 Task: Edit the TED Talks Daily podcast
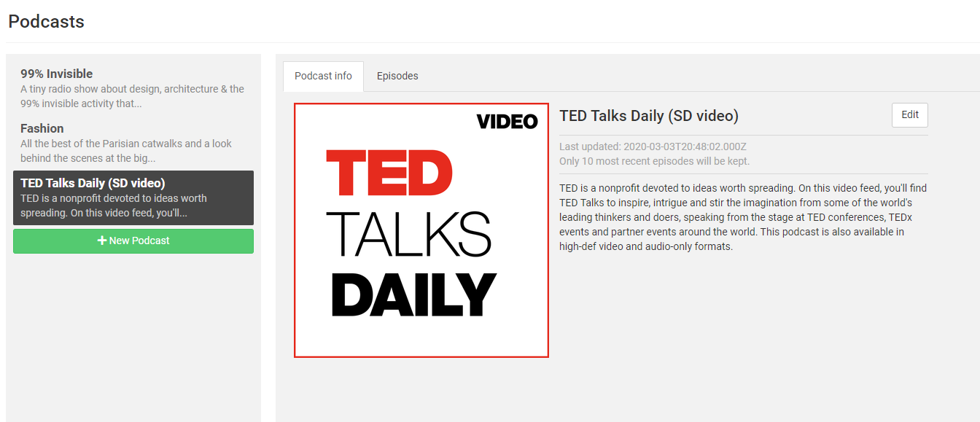[x=910, y=115]
